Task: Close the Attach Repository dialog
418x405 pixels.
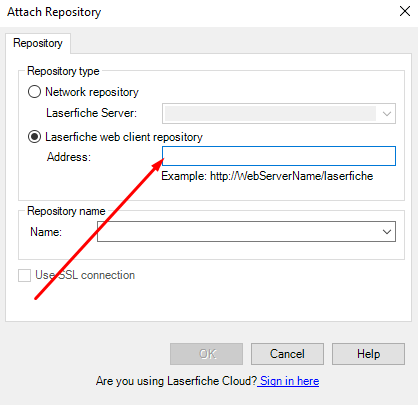Action: 405,11
